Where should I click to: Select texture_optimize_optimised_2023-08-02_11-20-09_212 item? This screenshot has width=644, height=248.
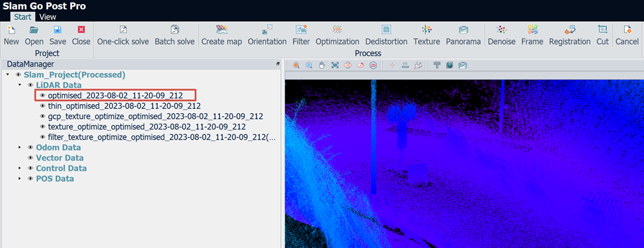[147, 126]
